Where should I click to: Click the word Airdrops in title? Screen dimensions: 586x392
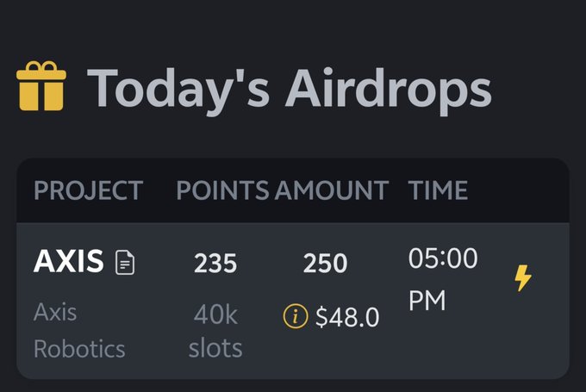[389, 91]
